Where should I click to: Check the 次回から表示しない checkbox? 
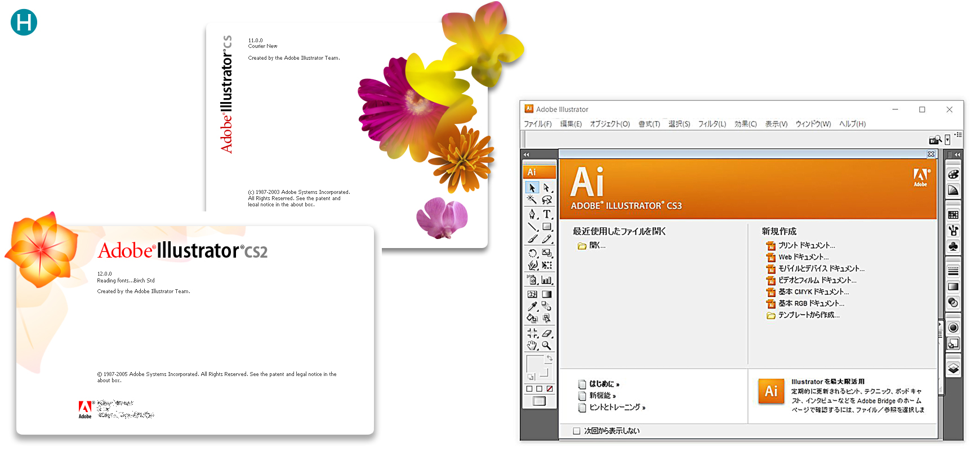[x=576, y=431]
